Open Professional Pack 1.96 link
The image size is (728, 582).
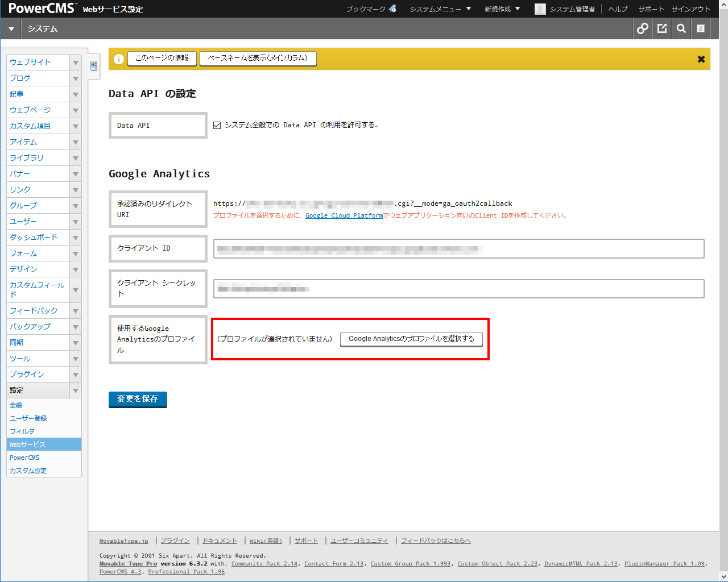point(187,572)
